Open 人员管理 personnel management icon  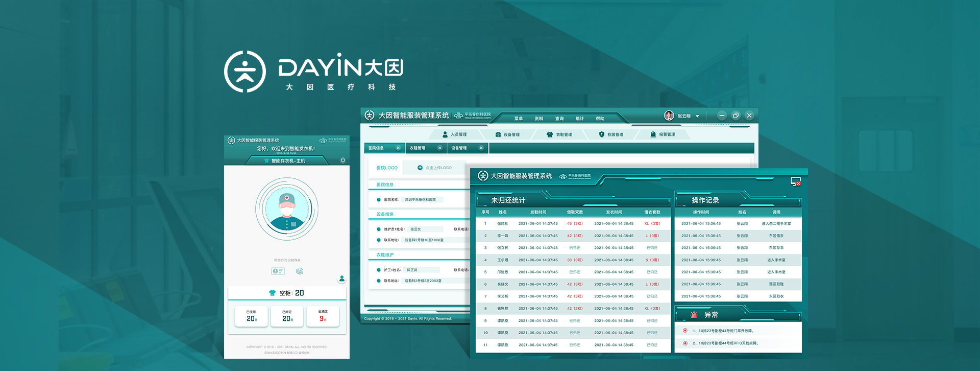point(445,134)
